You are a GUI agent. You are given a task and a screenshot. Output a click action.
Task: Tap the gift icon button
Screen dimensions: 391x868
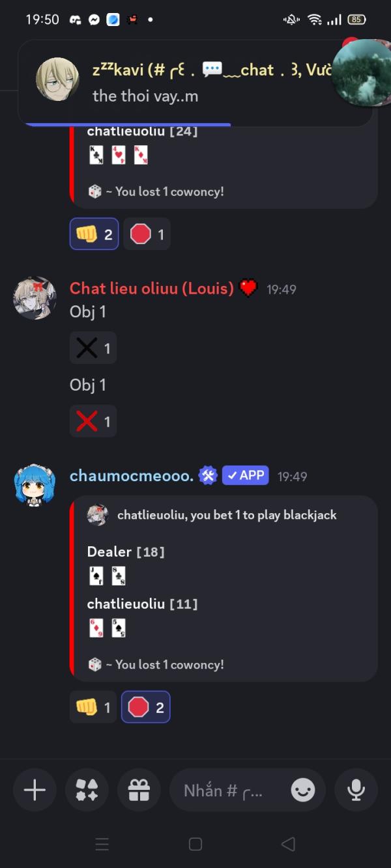pos(139,790)
